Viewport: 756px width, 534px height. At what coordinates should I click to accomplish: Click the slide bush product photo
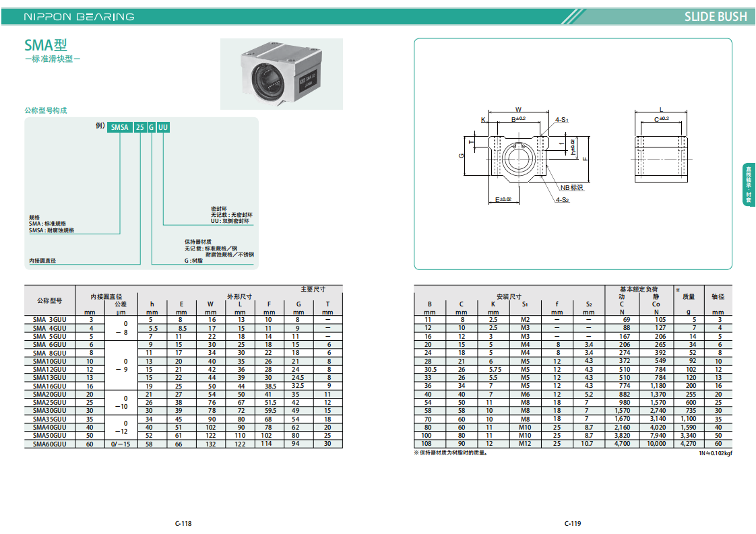282,74
